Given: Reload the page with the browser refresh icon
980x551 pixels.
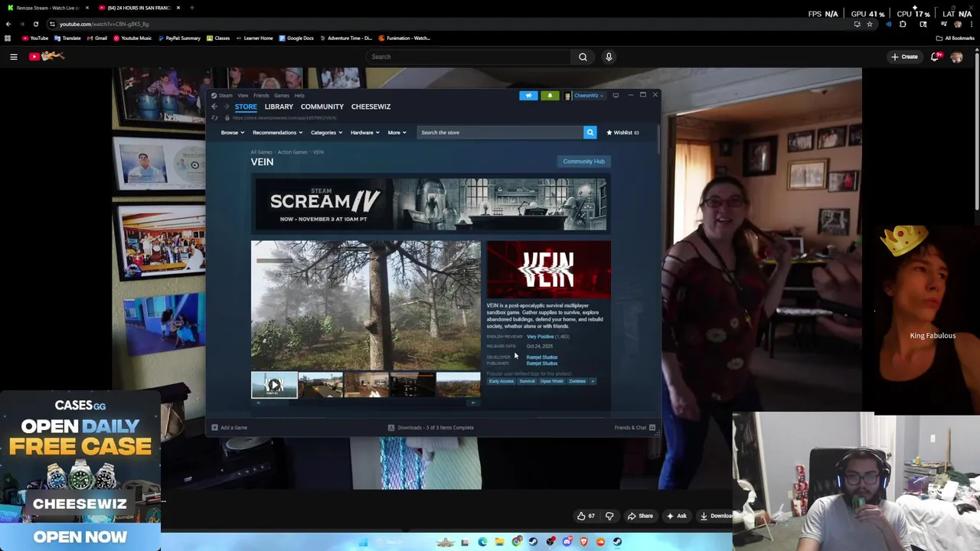Looking at the screenshot, I should click(35, 24).
